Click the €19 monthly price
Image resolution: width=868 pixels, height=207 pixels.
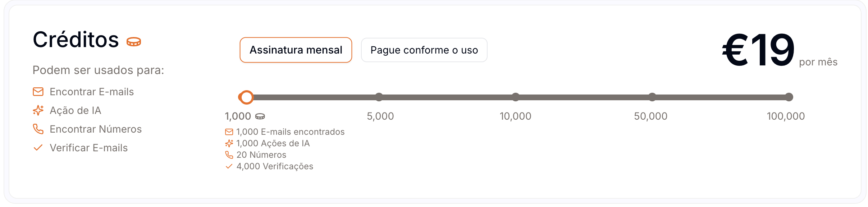(758, 50)
